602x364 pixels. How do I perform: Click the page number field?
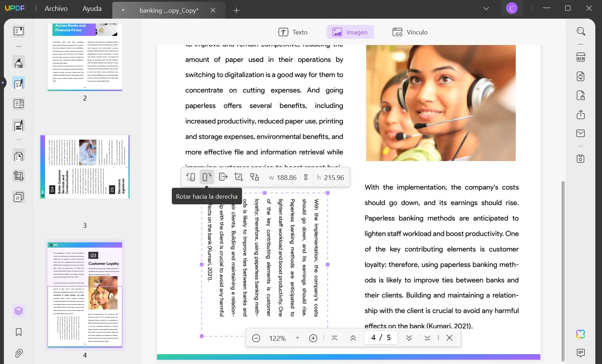coord(381,338)
